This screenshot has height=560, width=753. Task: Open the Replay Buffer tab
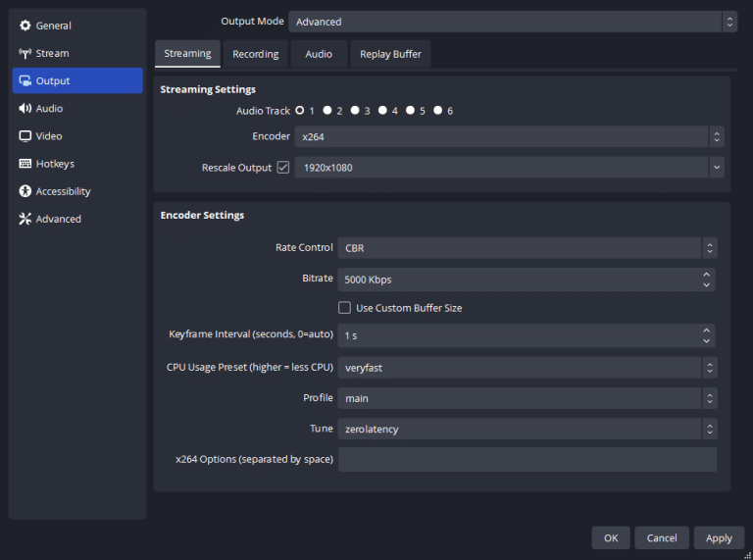coord(390,54)
